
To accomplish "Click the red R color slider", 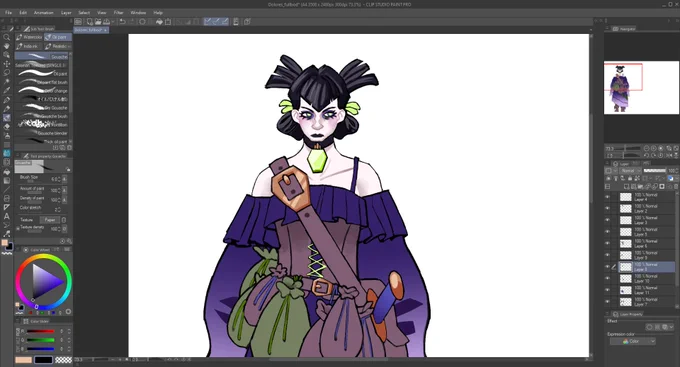I will coord(41,331).
